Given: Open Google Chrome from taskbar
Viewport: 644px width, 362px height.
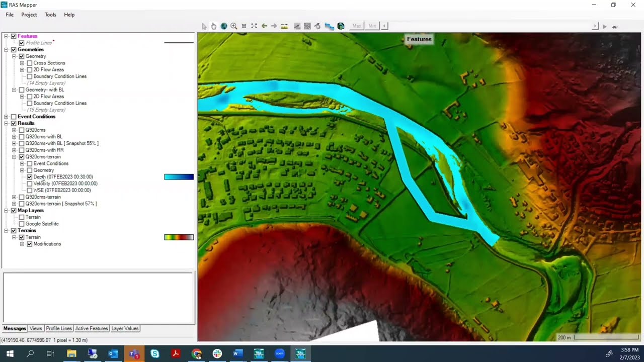Looking at the screenshot, I should (196, 354).
